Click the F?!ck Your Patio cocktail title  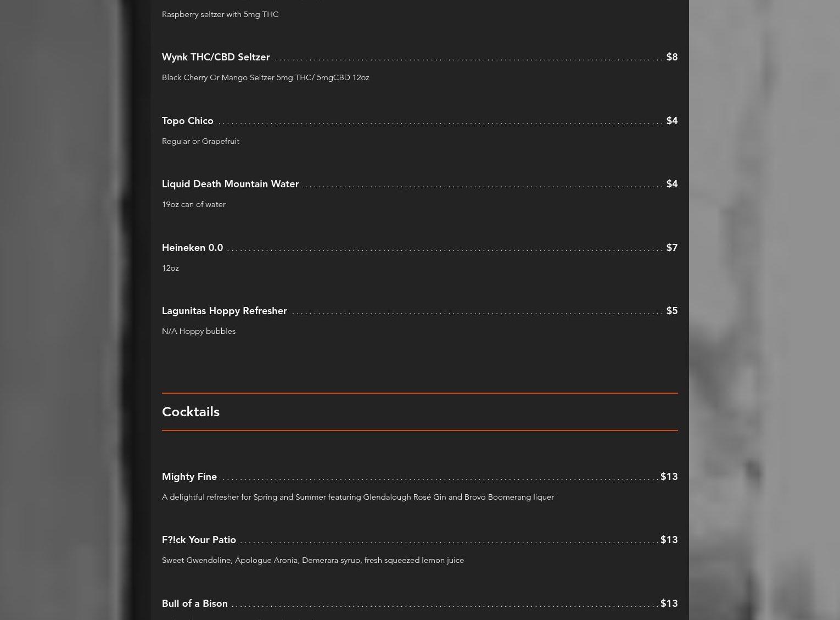[199, 540]
